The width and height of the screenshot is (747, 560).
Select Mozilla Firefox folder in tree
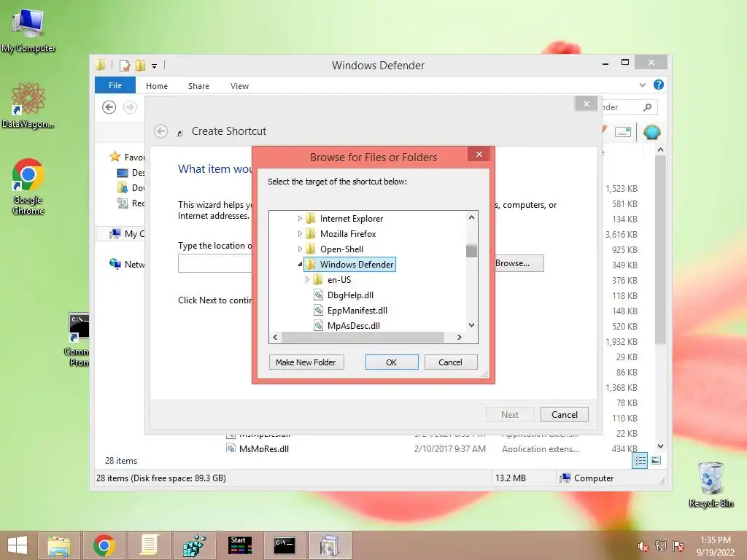[348, 234]
